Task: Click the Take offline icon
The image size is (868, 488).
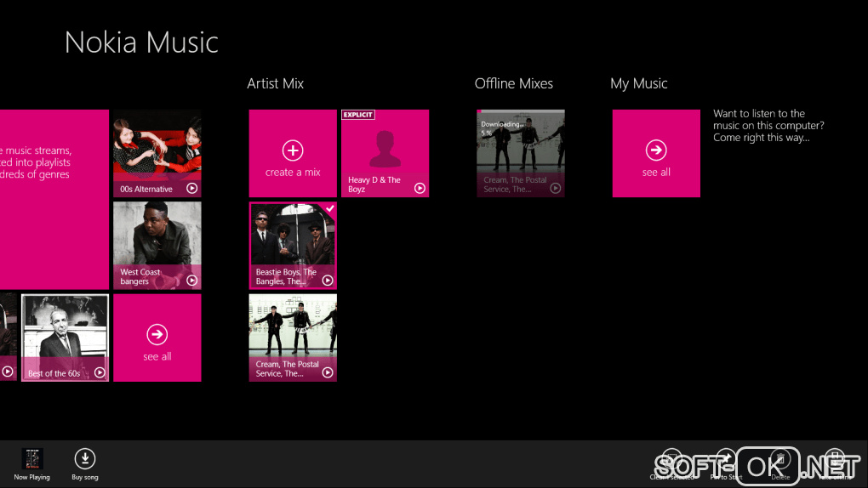Action: point(835,459)
